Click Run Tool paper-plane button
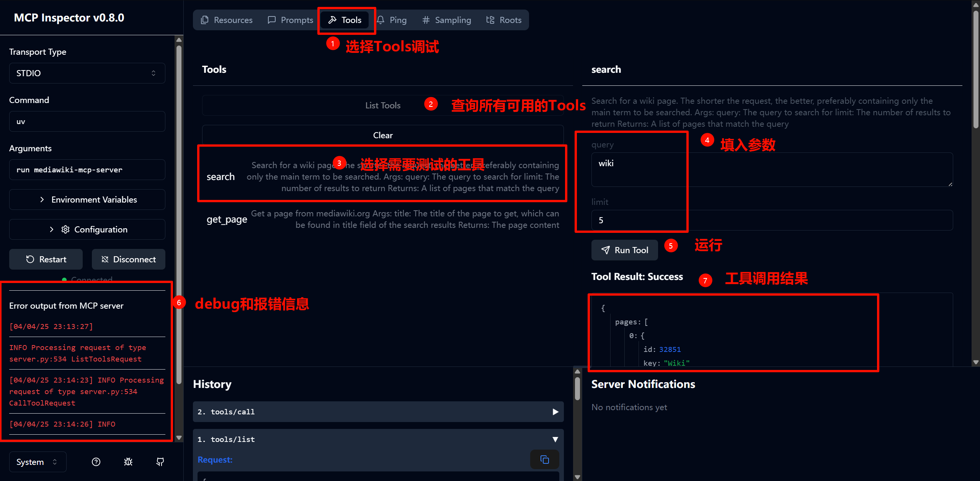Screen dimensions: 980x481 [x=624, y=250]
